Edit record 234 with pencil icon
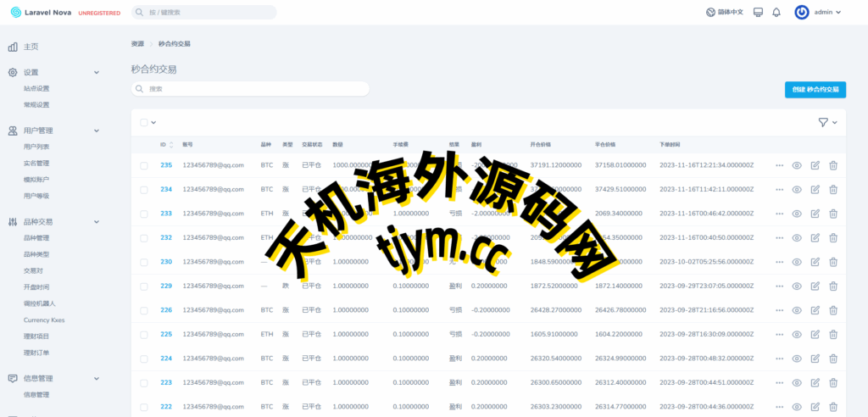The image size is (868, 417). (x=815, y=189)
